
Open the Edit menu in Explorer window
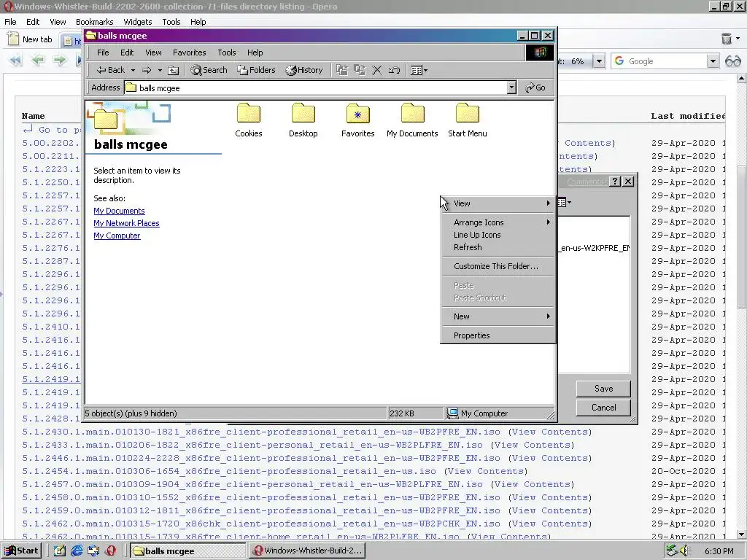[127, 52]
